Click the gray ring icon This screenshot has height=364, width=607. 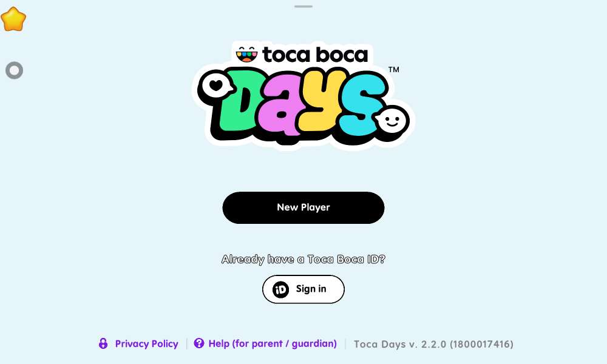(x=15, y=70)
